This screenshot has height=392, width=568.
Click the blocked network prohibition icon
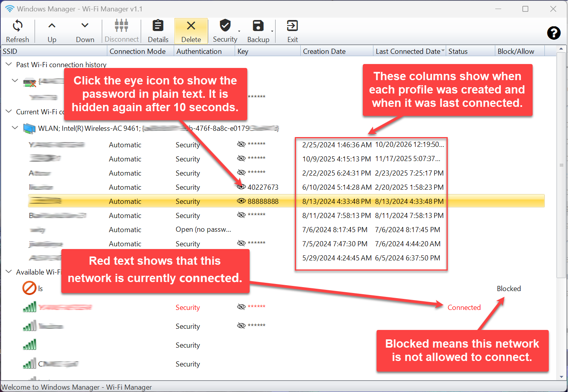[29, 288]
